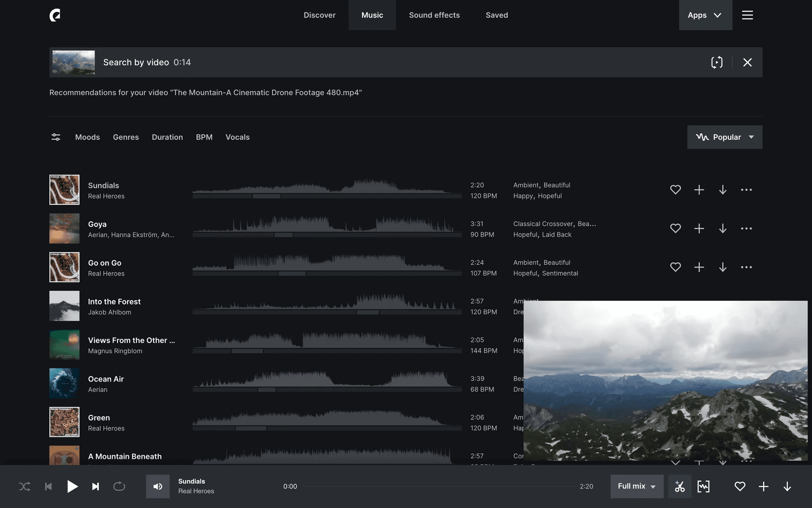
Task: Expand the Apps dropdown menu
Action: coord(705,15)
